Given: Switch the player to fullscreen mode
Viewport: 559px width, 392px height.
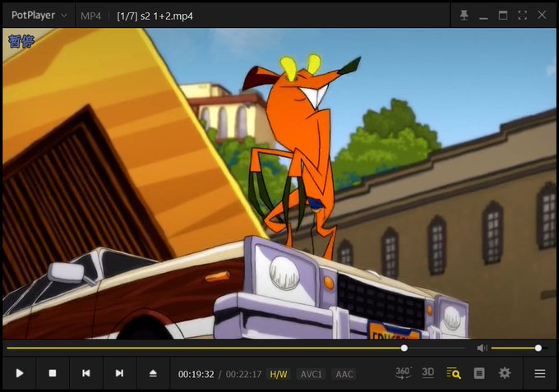Looking at the screenshot, I should [522, 15].
